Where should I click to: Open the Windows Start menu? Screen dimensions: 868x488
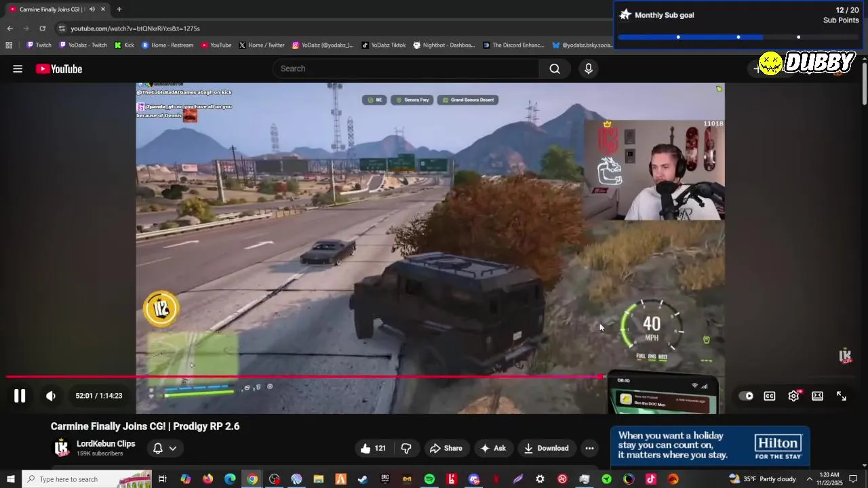(x=11, y=479)
